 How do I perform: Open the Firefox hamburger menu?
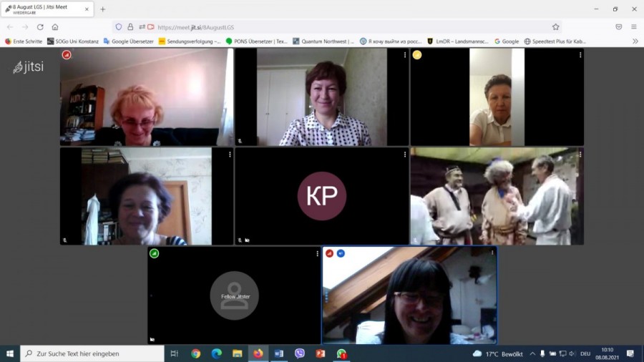pos(633,27)
